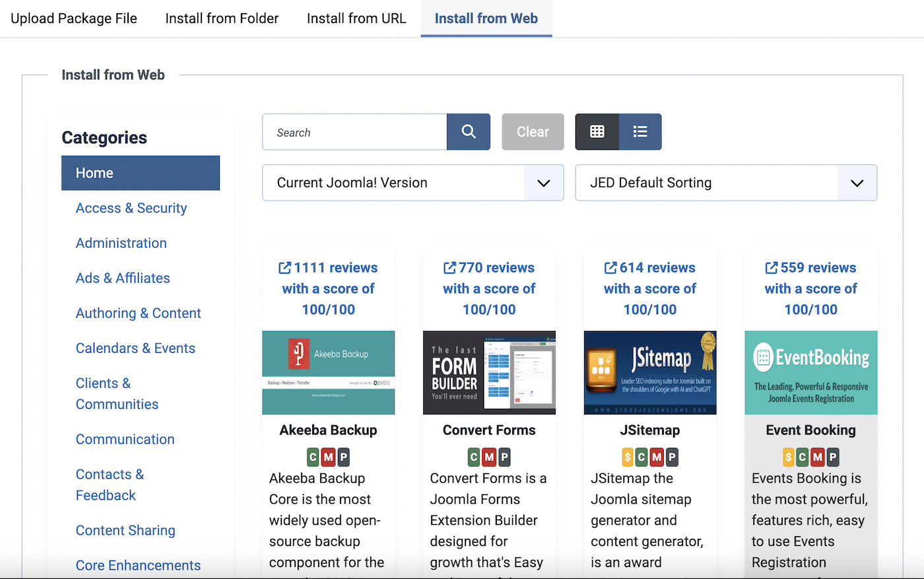Open the external link icon beside 1111 reviews
Image resolution: width=924 pixels, height=579 pixels.
click(x=285, y=267)
